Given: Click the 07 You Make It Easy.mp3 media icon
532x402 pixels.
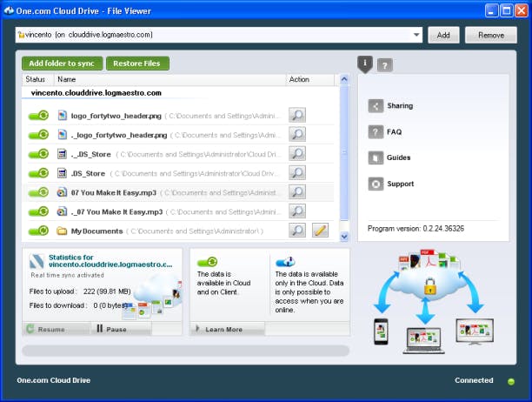Looking at the screenshot, I should 62,192.
